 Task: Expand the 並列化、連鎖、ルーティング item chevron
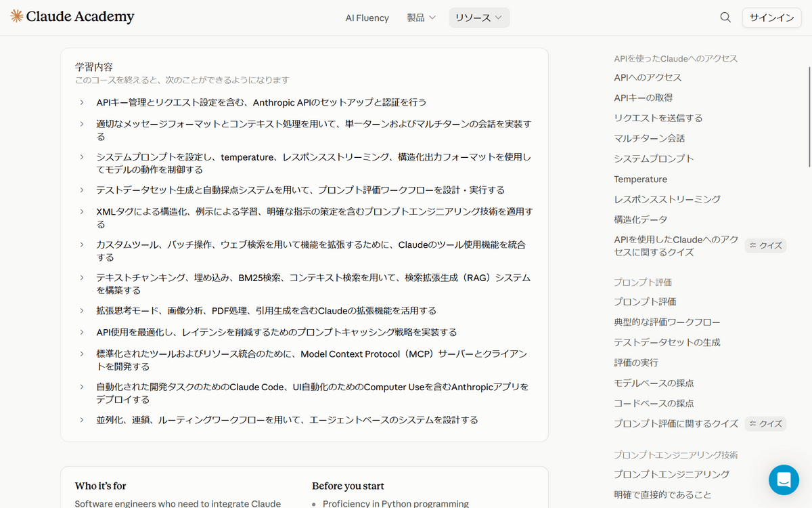coord(81,420)
